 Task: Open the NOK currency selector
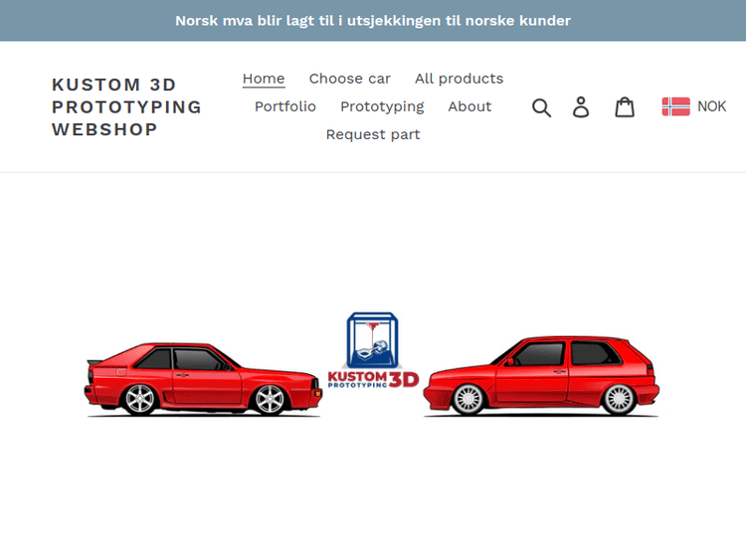694,106
